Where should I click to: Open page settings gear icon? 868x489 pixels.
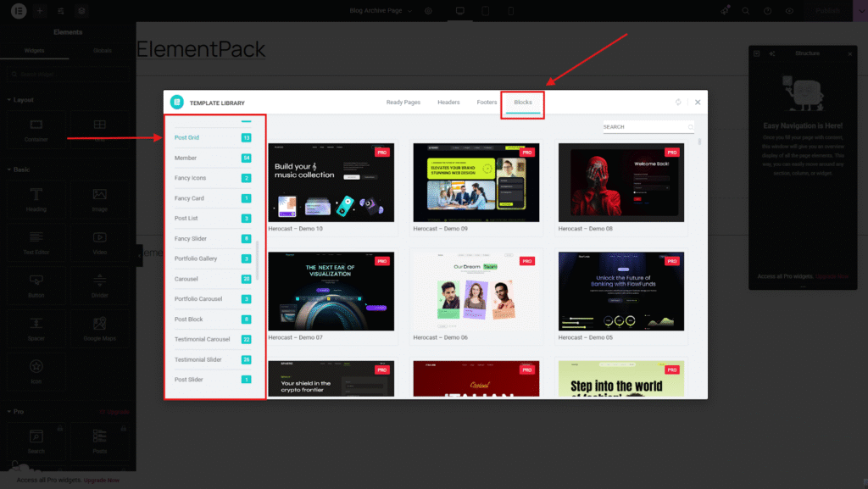428,10
